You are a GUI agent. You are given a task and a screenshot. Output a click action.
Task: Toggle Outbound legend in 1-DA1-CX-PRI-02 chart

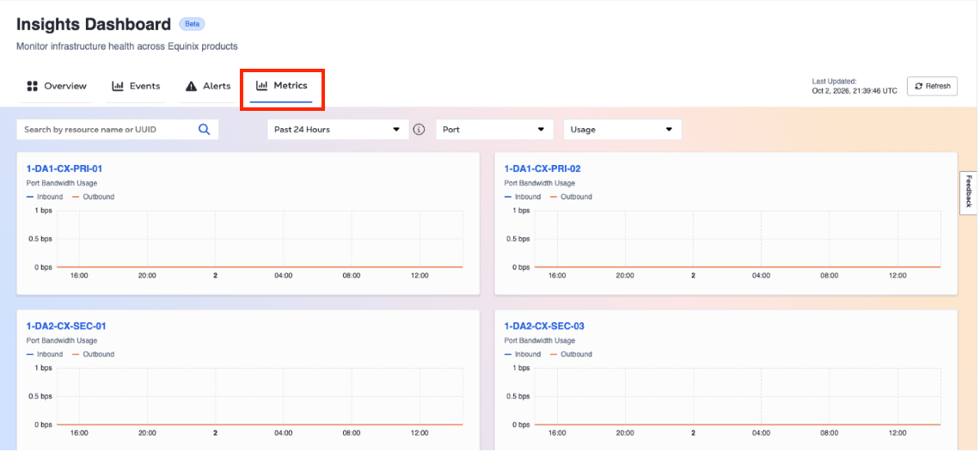(571, 197)
